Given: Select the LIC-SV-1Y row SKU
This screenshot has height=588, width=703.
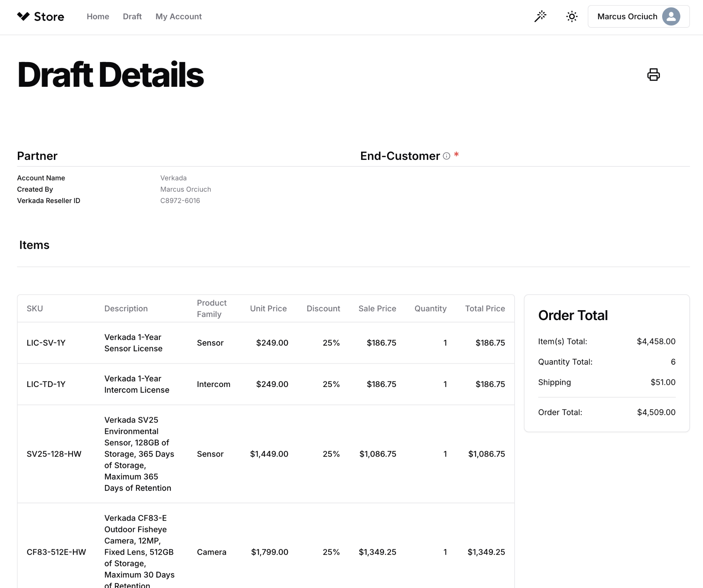Looking at the screenshot, I should point(46,343).
